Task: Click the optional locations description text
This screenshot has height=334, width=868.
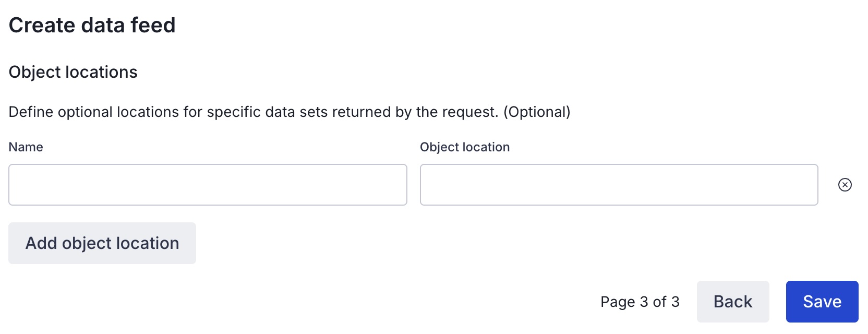Action: (253, 112)
